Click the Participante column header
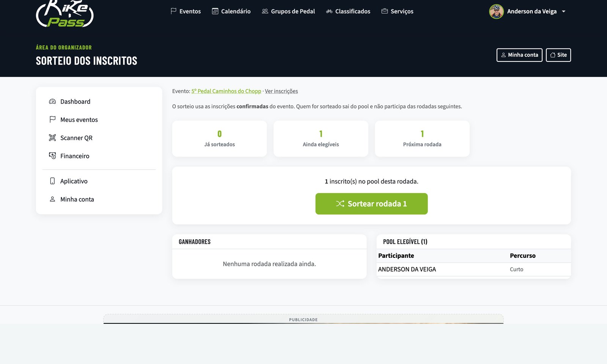 (x=396, y=256)
